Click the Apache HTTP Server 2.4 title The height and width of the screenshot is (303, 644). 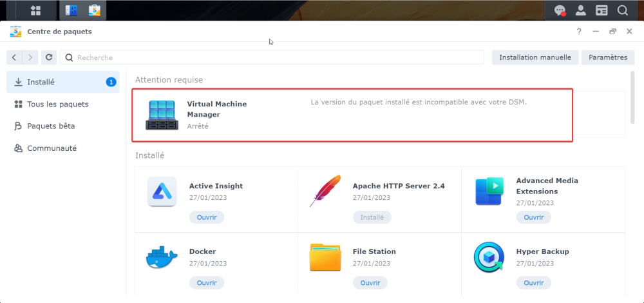tap(399, 186)
